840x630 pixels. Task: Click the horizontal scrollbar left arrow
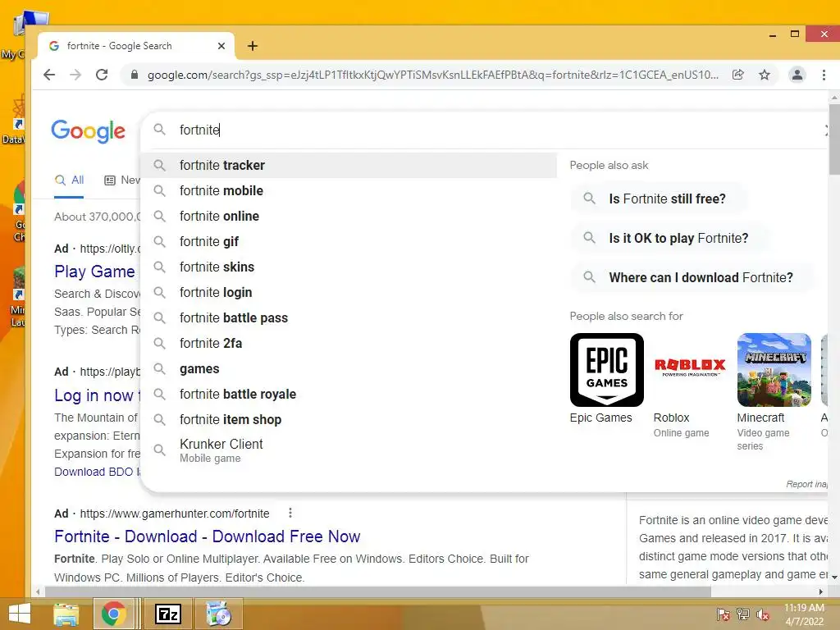pos(38,591)
